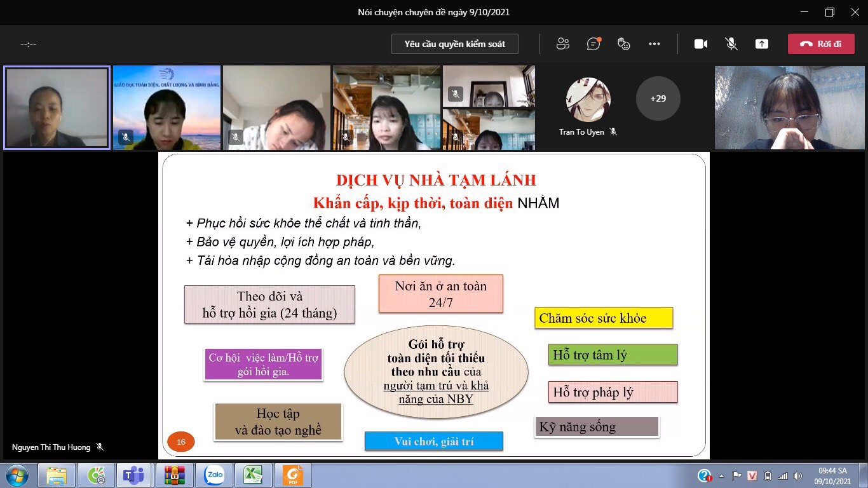Switch to Microsoft Teams taskbar item
The height and width of the screenshot is (488, 868).
(135, 475)
